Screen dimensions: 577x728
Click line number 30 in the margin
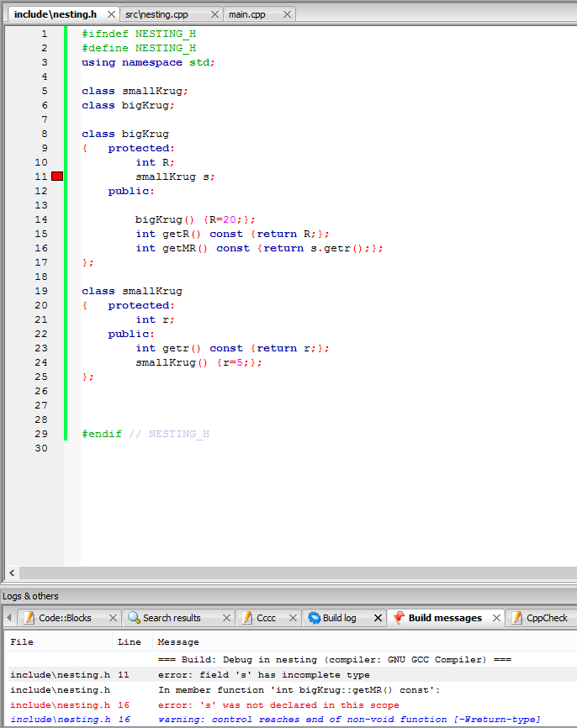(x=41, y=448)
